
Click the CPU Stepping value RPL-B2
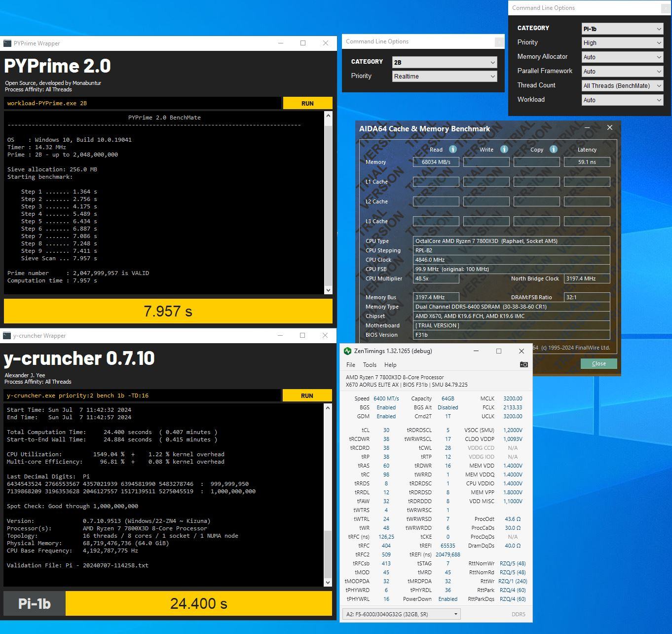512,250
